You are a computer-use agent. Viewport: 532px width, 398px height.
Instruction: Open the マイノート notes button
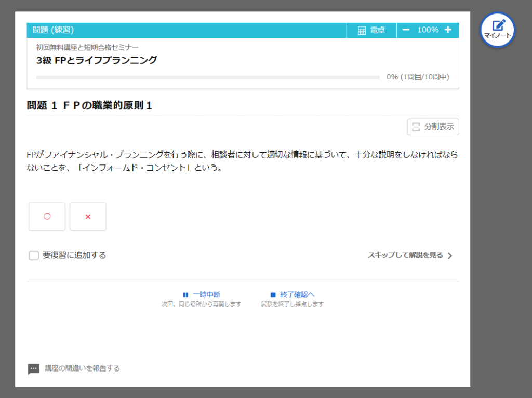498,29
